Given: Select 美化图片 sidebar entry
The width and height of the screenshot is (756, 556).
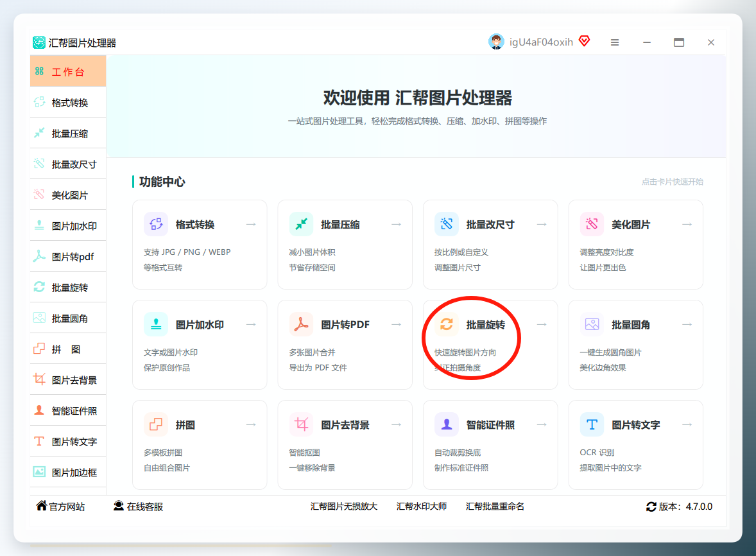Looking at the screenshot, I should click(68, 195).
